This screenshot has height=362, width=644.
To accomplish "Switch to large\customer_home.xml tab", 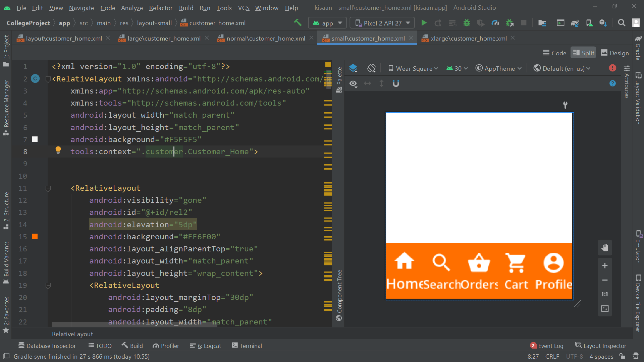I will [x=163, y=38].
